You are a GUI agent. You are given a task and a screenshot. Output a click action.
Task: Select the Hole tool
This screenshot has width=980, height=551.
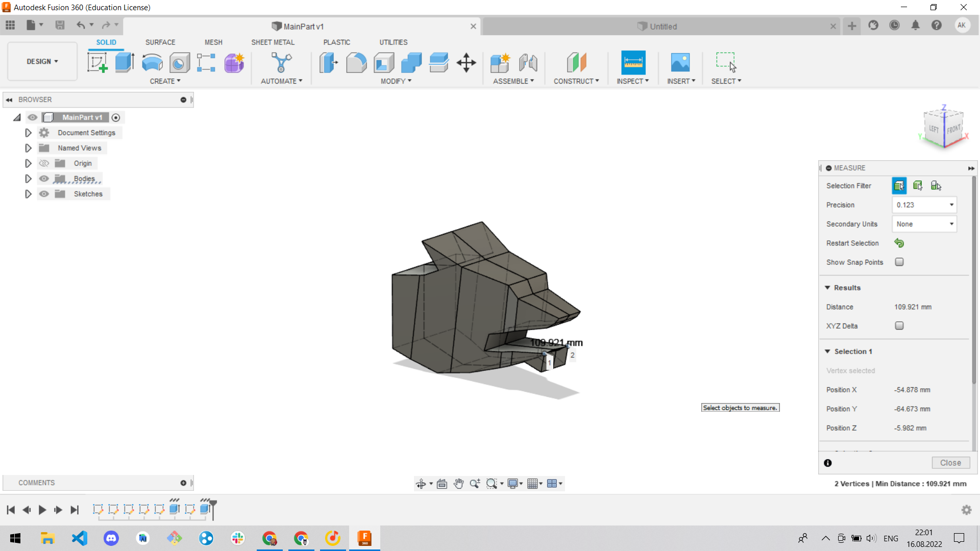tap(179, 63)
